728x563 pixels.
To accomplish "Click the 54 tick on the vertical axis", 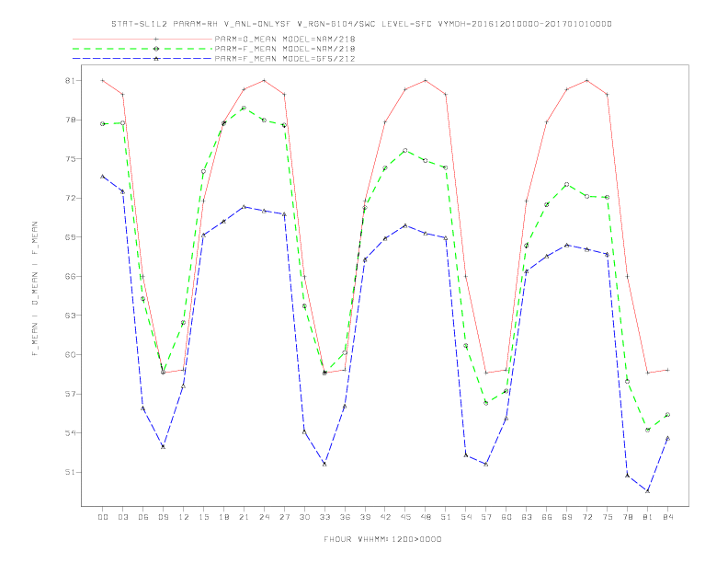I will (70, 433).
